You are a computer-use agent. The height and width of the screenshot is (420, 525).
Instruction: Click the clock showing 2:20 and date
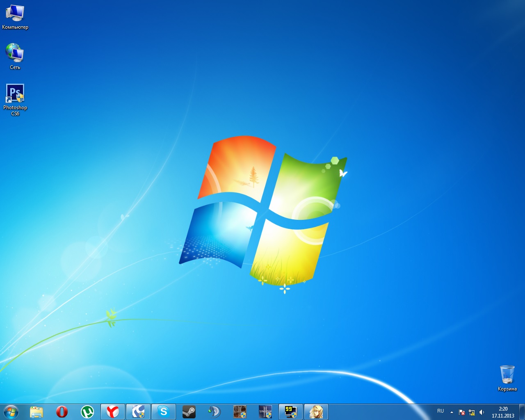(503, 412)
